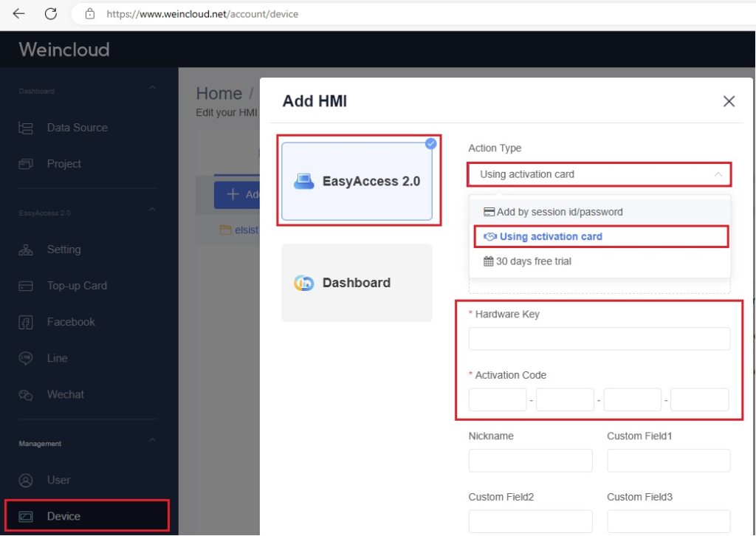Click the Data Source sidebar icon
This screenshot has height=536, width=756.
[26, 128]
